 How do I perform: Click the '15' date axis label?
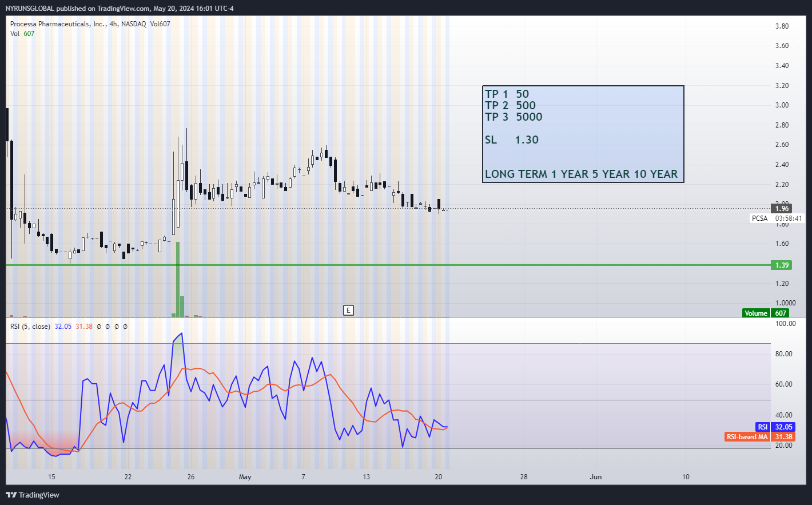click(x=51, y=476)
